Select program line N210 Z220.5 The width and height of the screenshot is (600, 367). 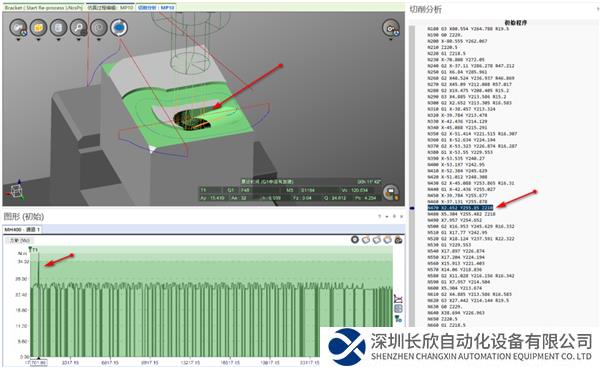[442, 47]
